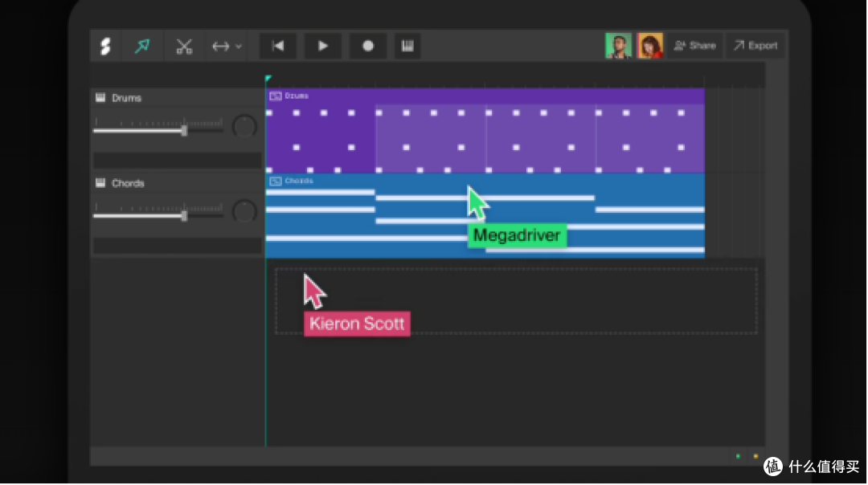Start recording with the record button
Image resolution: width=868 pixels, height=485 pixels.
367,46
